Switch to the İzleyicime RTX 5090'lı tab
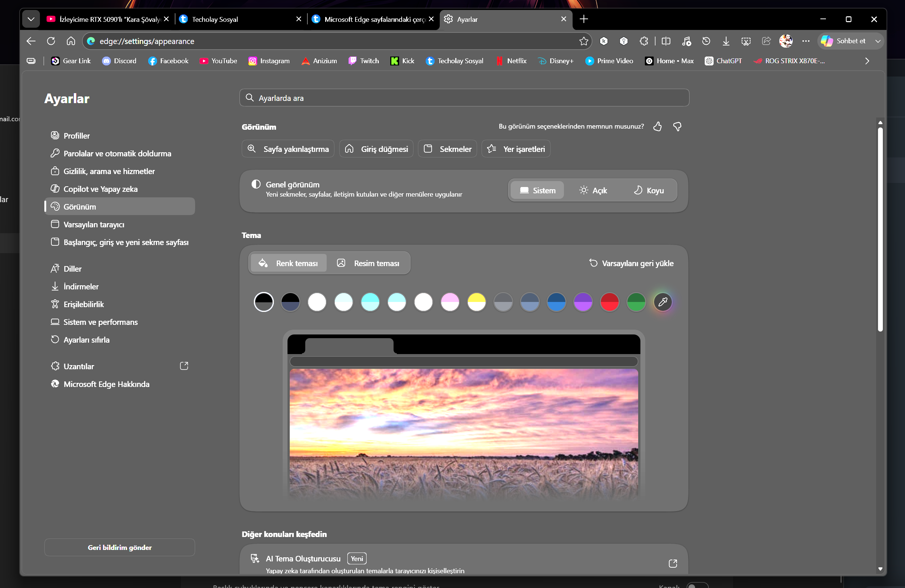The width and height of the screenshot is (905, 588). pyautogui.click(x=108, y=19)
